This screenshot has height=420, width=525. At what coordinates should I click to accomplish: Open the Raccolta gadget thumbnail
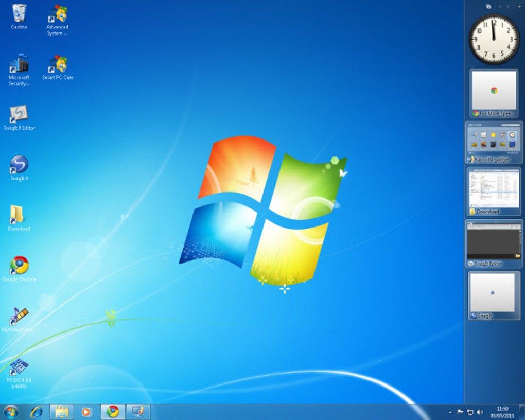(x=494, y=143)
